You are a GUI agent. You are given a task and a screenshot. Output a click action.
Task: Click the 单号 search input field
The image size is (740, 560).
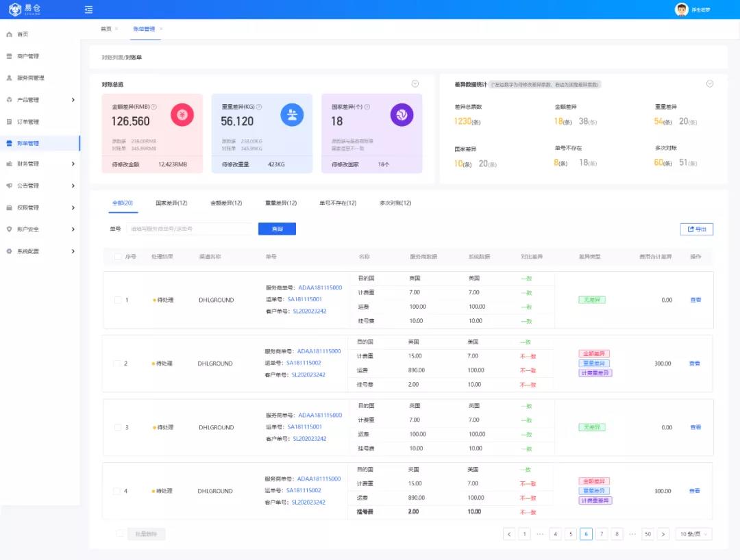[189, 229]
